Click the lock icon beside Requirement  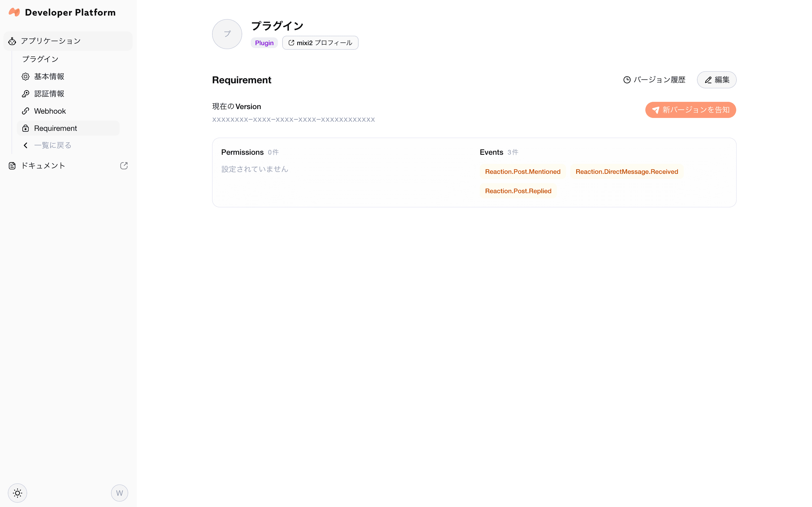pos(26,128)
